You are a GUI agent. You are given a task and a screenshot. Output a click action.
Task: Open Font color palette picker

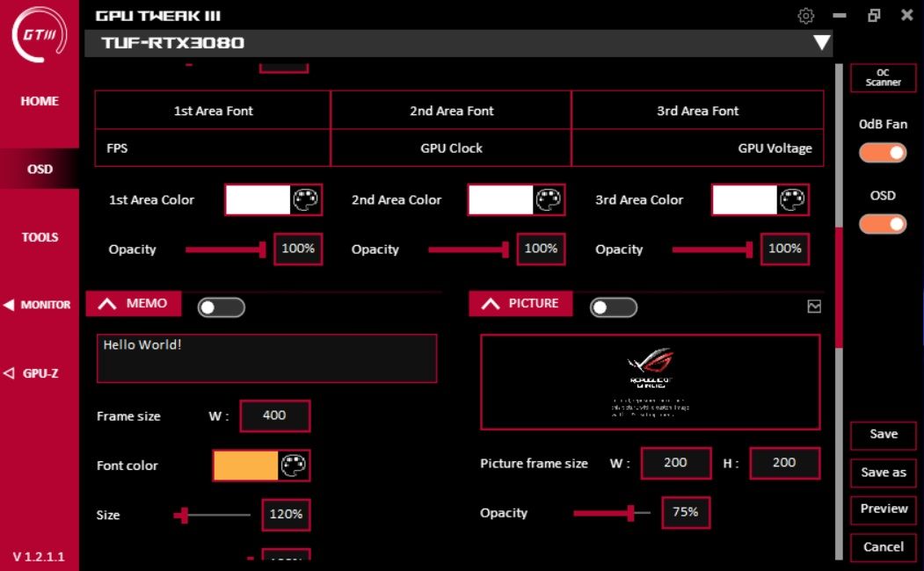(x=294, y=466)
